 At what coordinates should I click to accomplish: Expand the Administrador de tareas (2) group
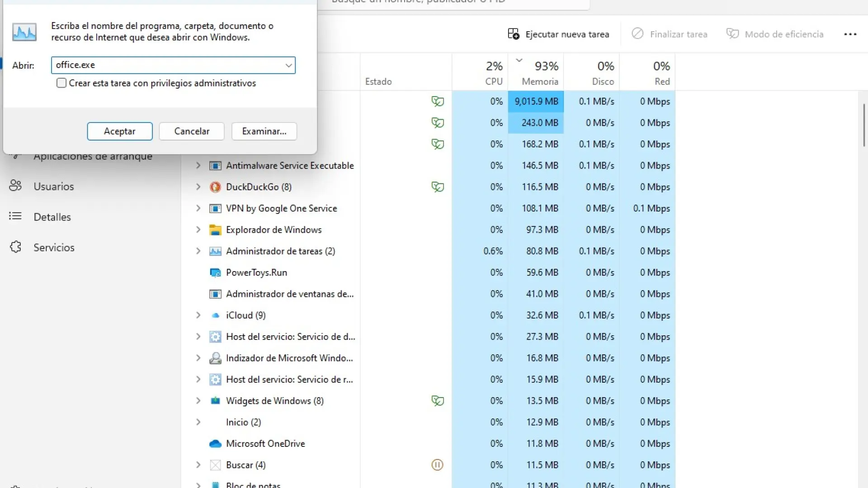(198, 251)
